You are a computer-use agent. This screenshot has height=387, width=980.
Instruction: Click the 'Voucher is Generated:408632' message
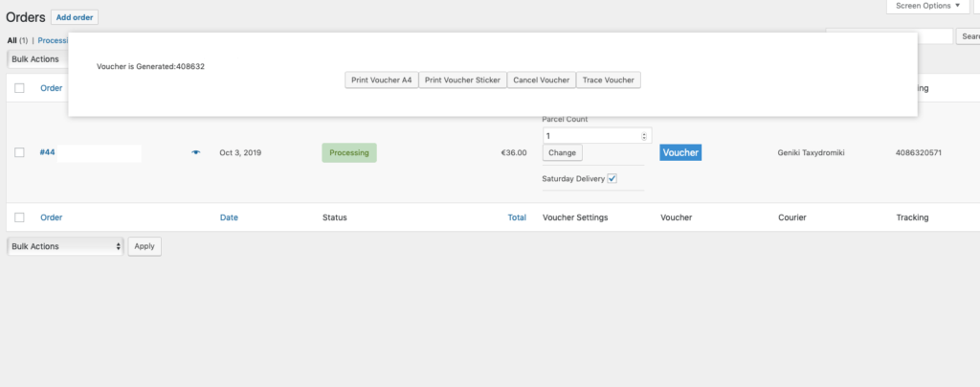tap(150, 66)
